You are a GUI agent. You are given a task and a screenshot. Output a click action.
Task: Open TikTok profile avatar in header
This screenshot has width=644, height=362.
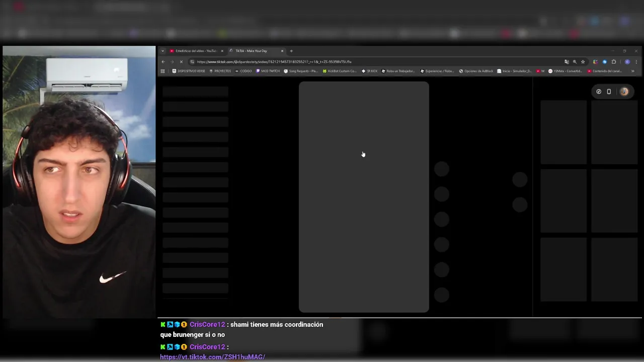tap(624, 92)
